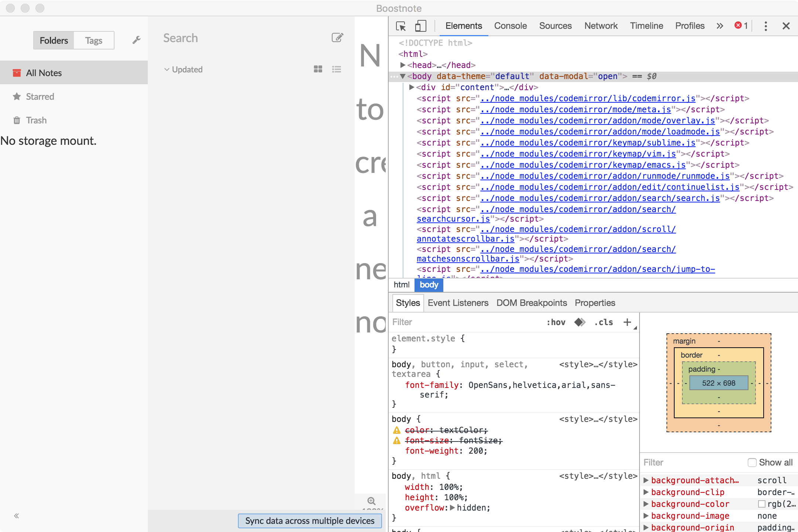Switch note list to grid view icon

(x=318, y=69)
